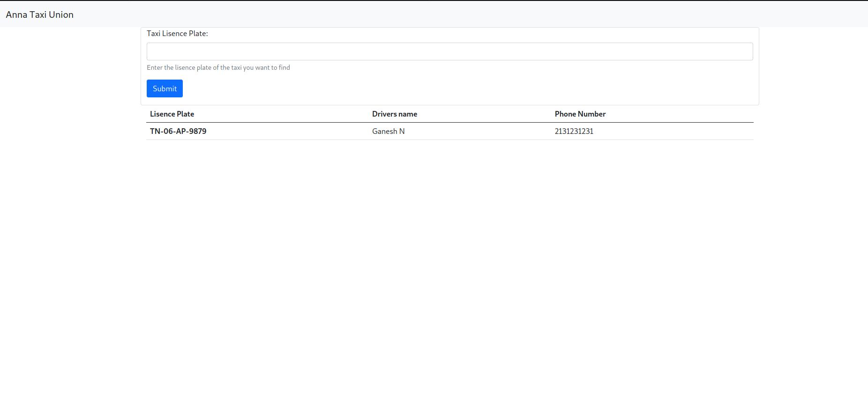Select the 'Taxi Lisence Plate:' label
The image size is (868, 419).
pyautogui.click(x=177, y=34)
